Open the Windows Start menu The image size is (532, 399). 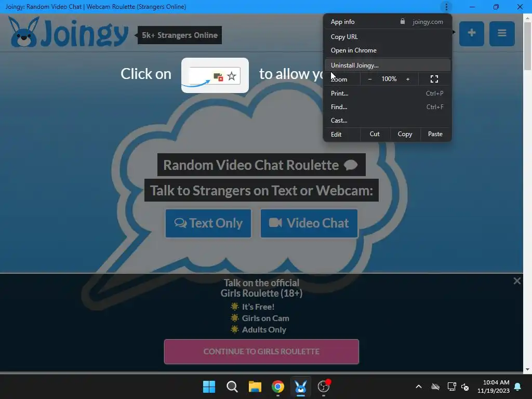coord(209,387)
